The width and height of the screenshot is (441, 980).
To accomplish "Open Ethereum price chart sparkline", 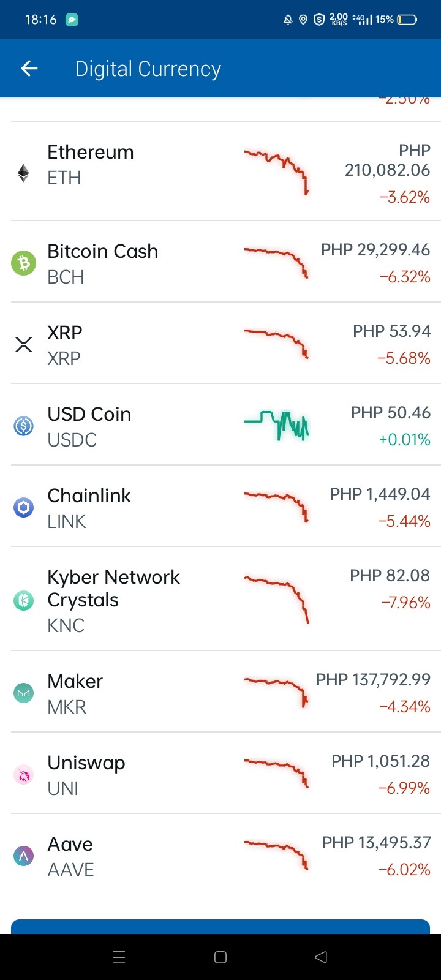I will (276, 171).
